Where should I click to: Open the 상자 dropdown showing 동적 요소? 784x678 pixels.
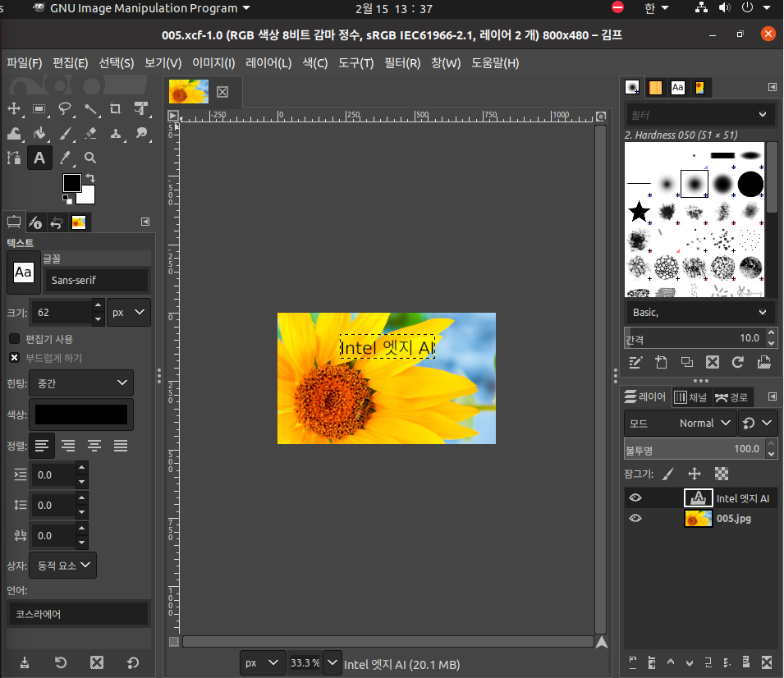(62, 565)
